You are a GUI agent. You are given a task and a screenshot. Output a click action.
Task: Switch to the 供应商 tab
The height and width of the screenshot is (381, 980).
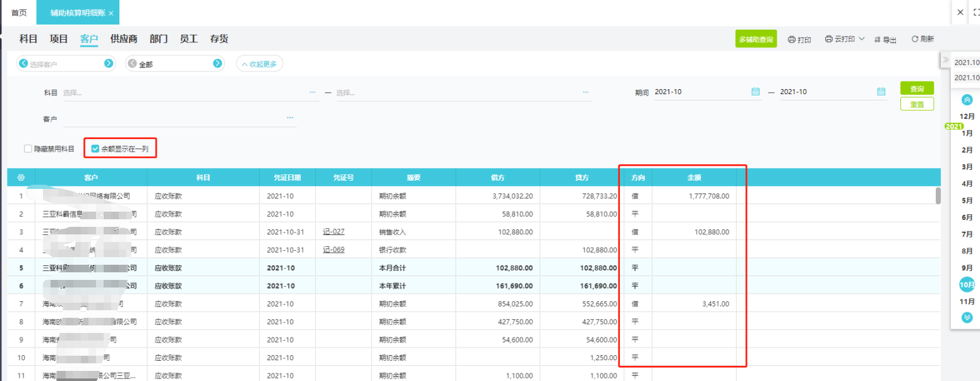(x=123, y=39)
